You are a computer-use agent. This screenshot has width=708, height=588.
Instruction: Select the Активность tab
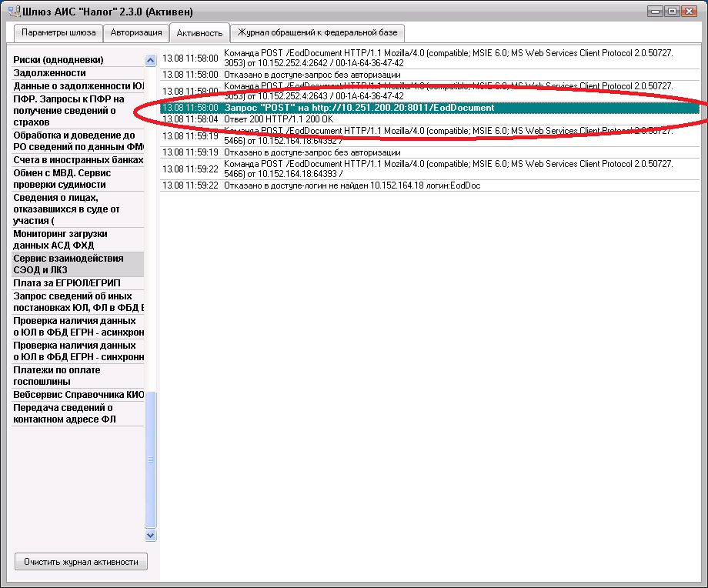pos(199,33)
